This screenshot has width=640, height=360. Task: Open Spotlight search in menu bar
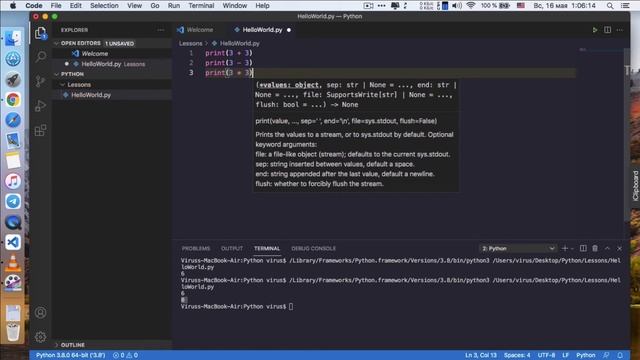610,6
